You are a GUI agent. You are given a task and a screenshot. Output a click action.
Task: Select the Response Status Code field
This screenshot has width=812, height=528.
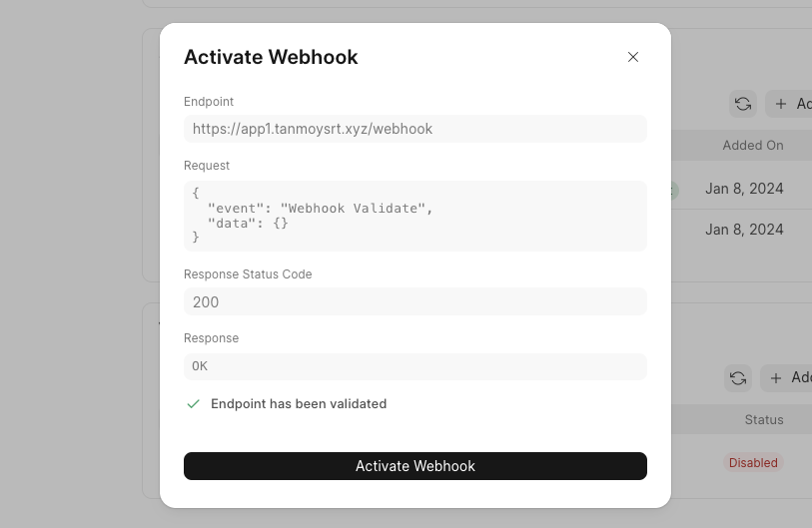click(415, 301)
